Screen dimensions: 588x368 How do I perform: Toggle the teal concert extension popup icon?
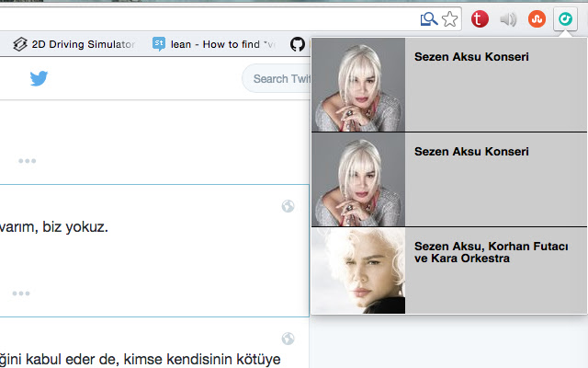point(565,18)
